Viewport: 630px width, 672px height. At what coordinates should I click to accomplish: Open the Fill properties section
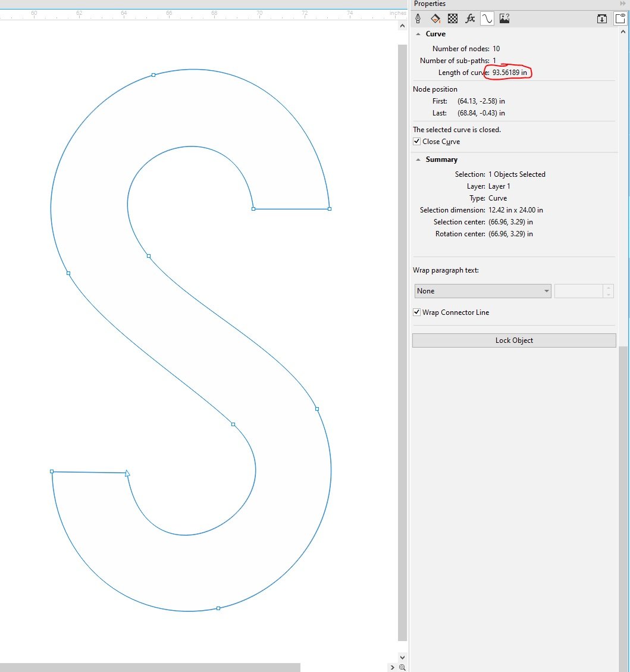(435, 18)
